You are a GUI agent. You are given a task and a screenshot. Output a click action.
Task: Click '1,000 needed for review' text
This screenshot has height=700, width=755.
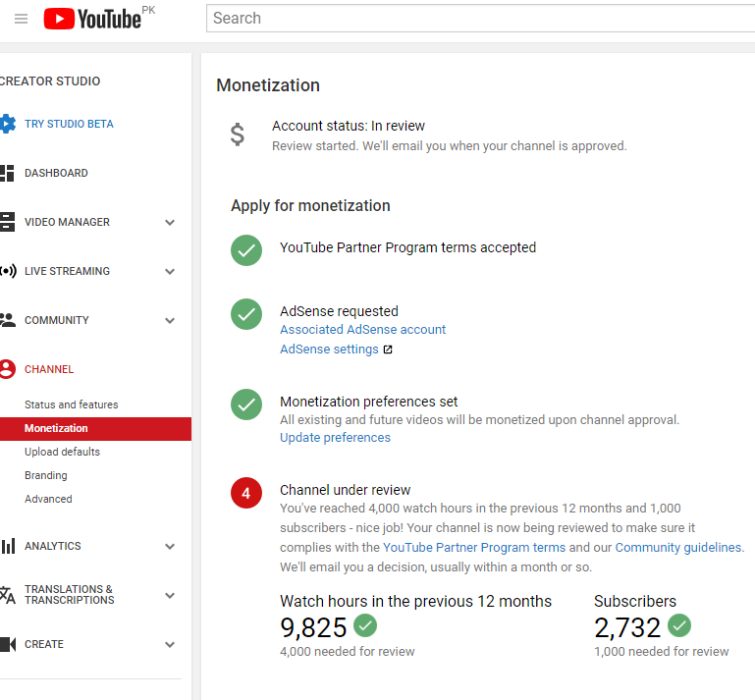(x=662, y=651)
